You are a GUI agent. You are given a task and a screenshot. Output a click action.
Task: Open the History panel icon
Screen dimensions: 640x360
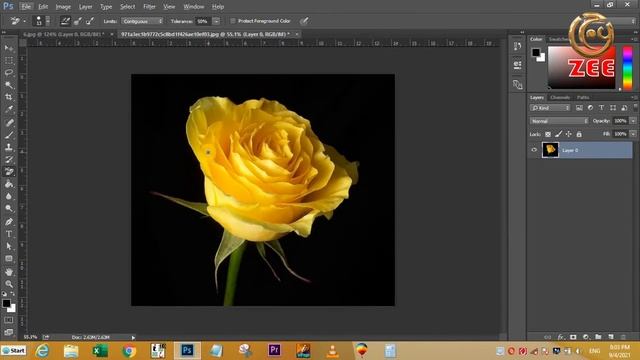[518, 46]
